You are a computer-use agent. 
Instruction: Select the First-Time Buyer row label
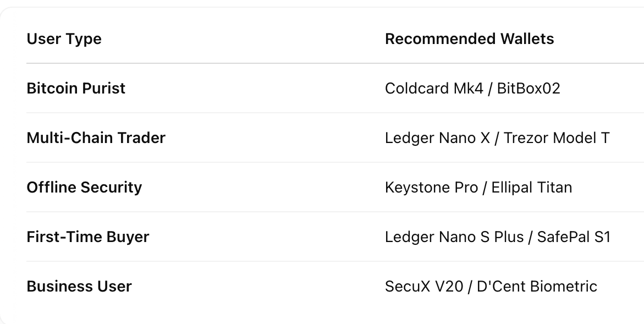pyautogui.click(x=87, y=237)
